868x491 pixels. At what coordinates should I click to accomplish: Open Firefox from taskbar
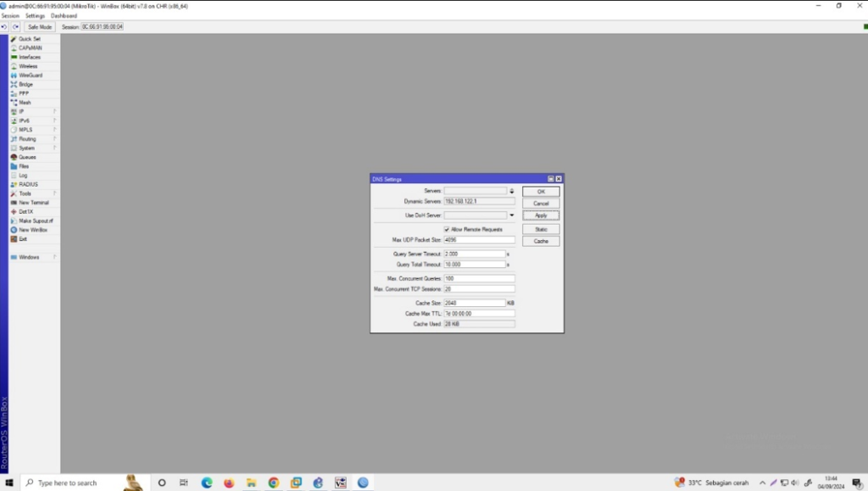click(x=229, y=483)
